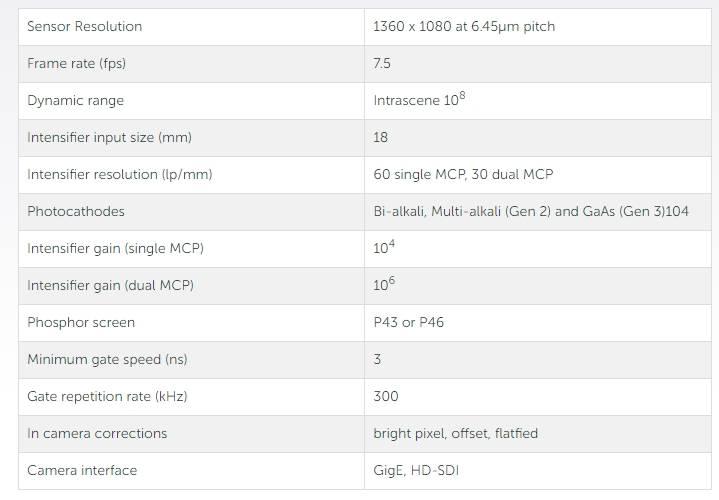The height and width of the screenshot is (500, 719).
Task: Click the In camera corrections label
Action: [97, 433]
